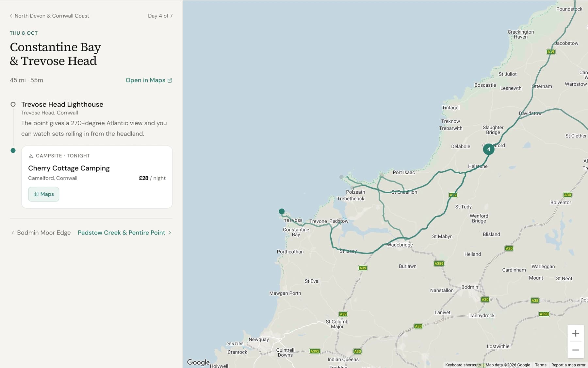Click the A392 road shield
The width and height of the screenshot is (588, 368).
(315, 351)
